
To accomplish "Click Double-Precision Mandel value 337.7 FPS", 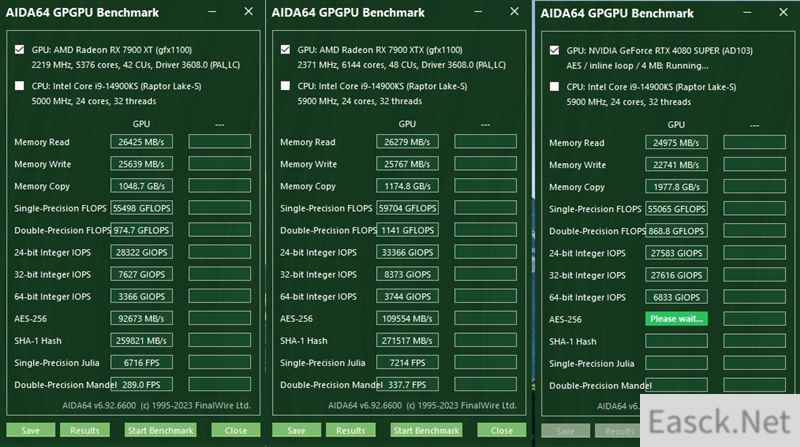I will (x=407, y=385).
